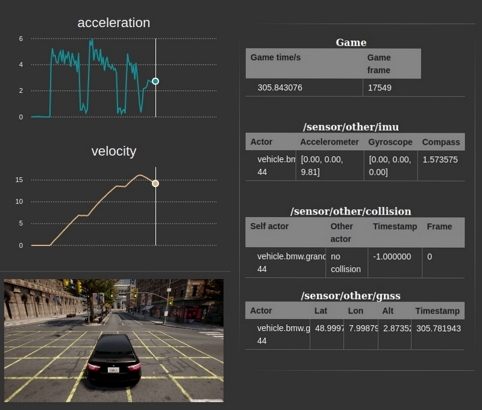482x410 pixels.
Task: Click compass value 1.573575
Action: tap(440, 160)
